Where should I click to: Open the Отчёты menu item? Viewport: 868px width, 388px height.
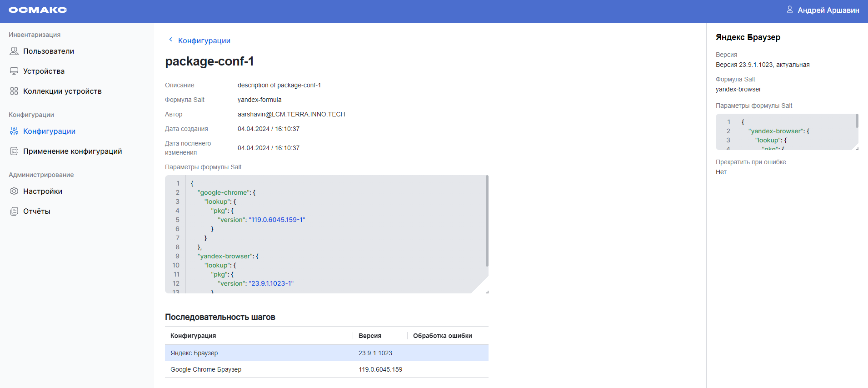(x=37, y=211)
